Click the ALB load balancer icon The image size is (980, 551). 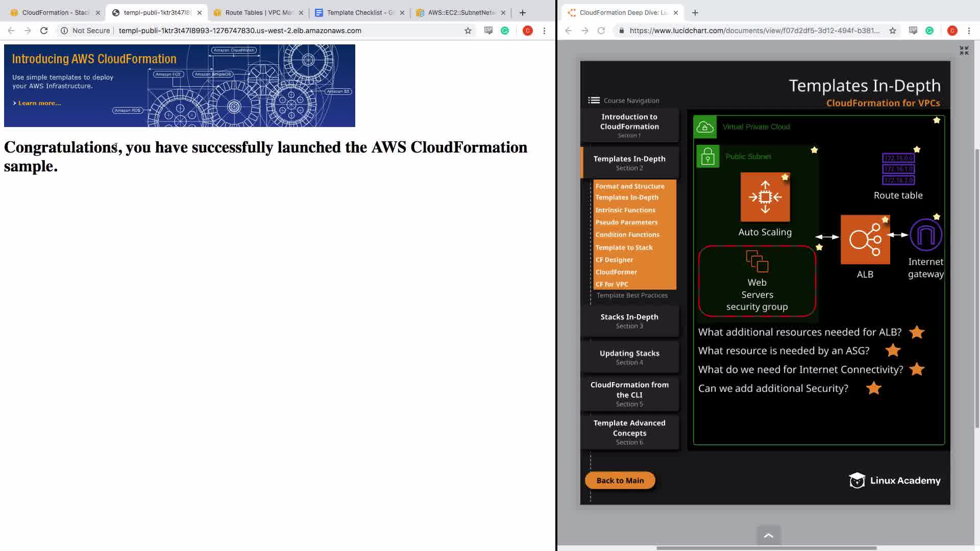tap(865, 239)
